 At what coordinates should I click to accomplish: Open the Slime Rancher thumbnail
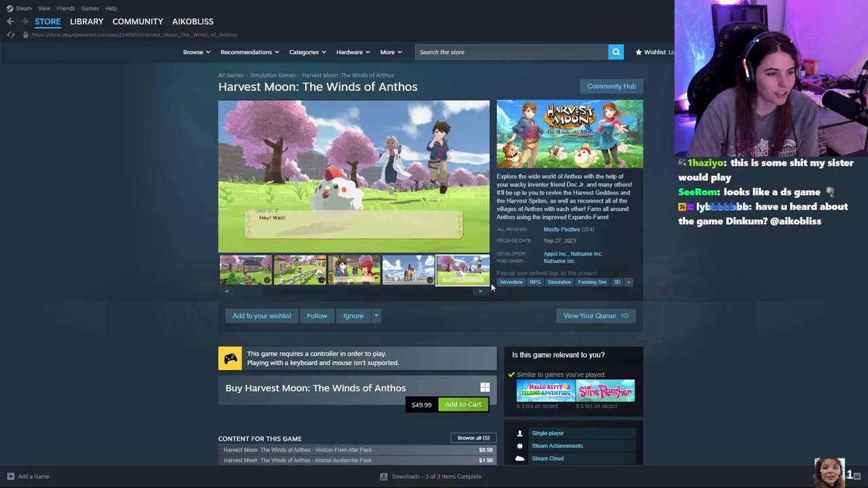click(x=606, y=391)
